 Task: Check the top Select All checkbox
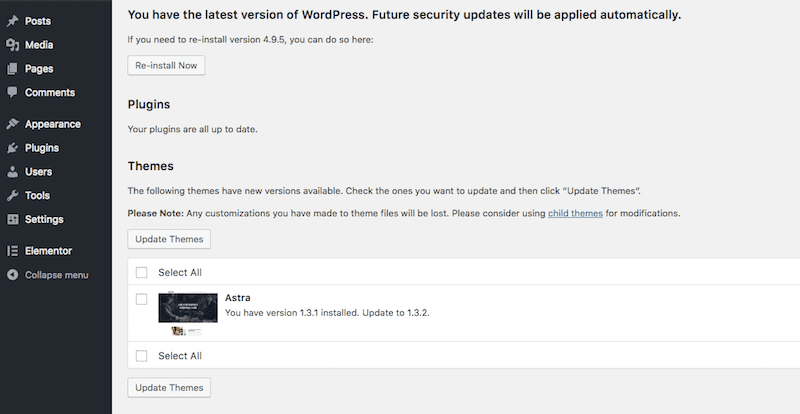141,273
